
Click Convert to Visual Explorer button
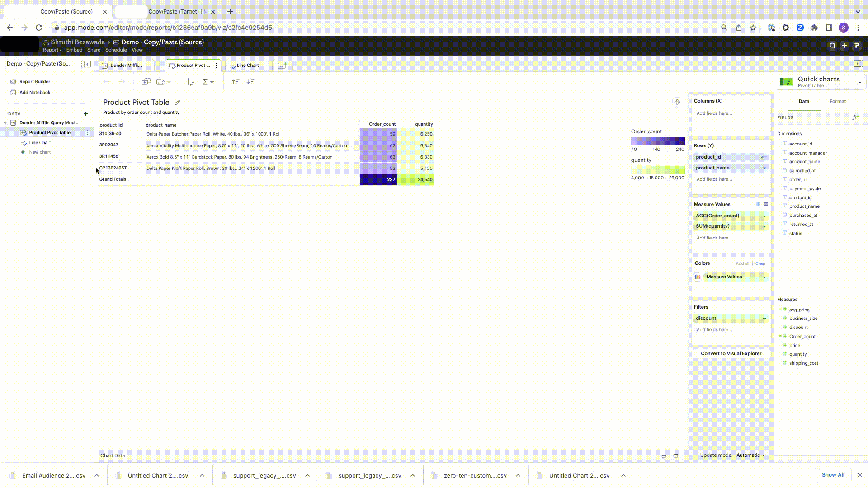click(731, 354)
